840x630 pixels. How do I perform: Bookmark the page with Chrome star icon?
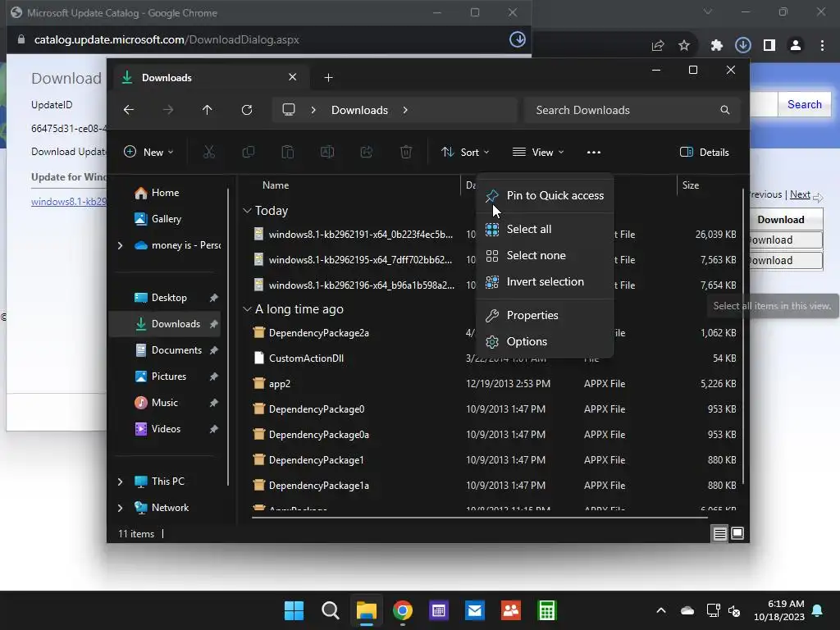[684, 46]
